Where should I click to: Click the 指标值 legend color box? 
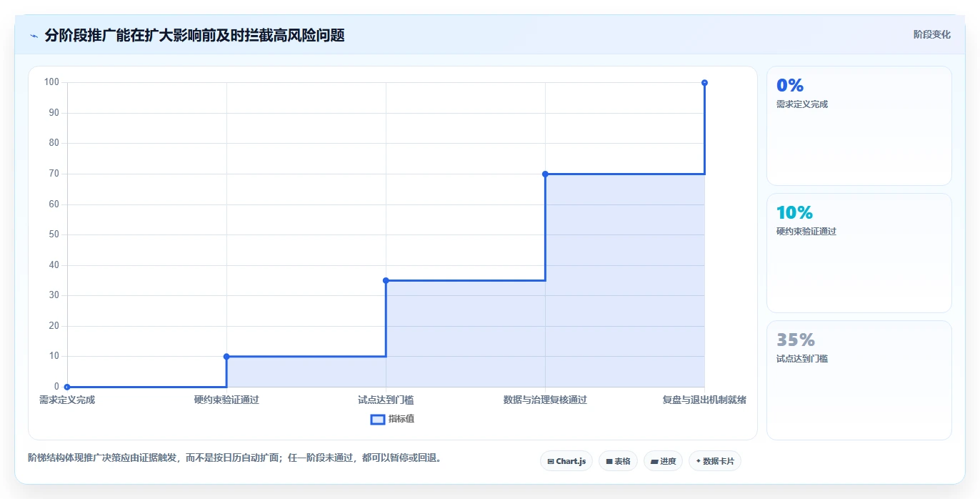pos(378,420)
